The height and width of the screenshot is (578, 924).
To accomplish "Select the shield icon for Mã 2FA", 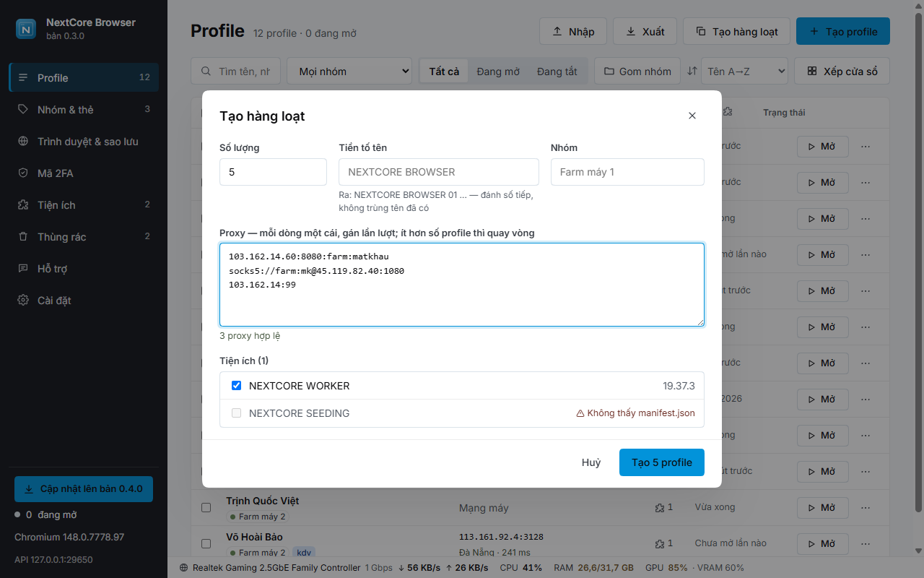I will pyautogui.click(x=23, y=173).
